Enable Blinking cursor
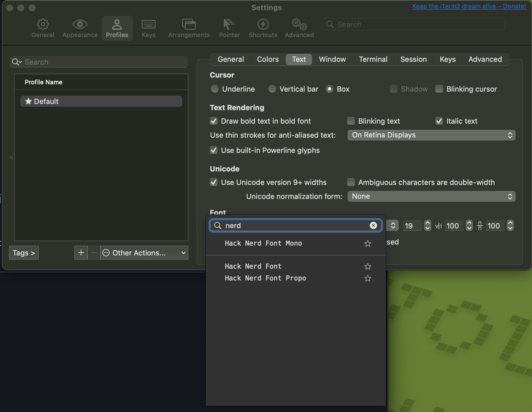 [x=439, y=89]
